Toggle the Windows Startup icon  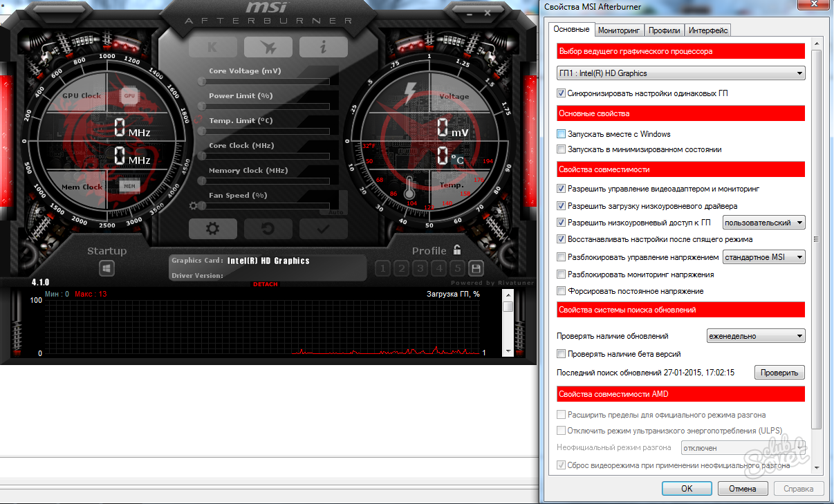pos(106,268)
